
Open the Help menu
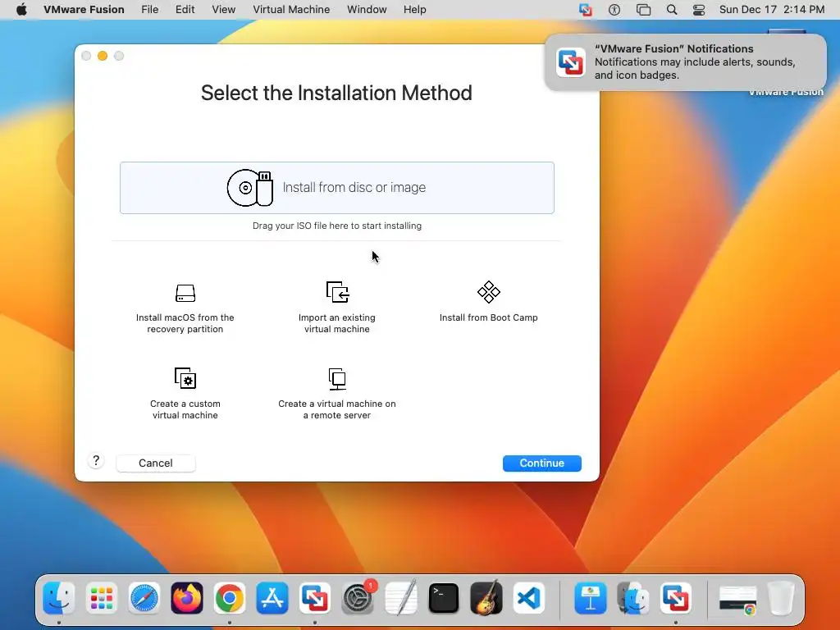pyautogui.click(x=414, y=10)
